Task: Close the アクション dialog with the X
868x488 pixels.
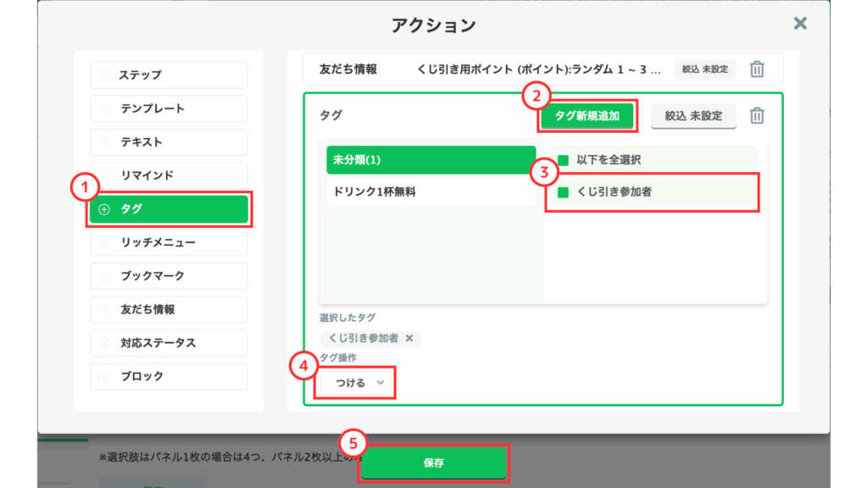Action: [x=799, y=24]
